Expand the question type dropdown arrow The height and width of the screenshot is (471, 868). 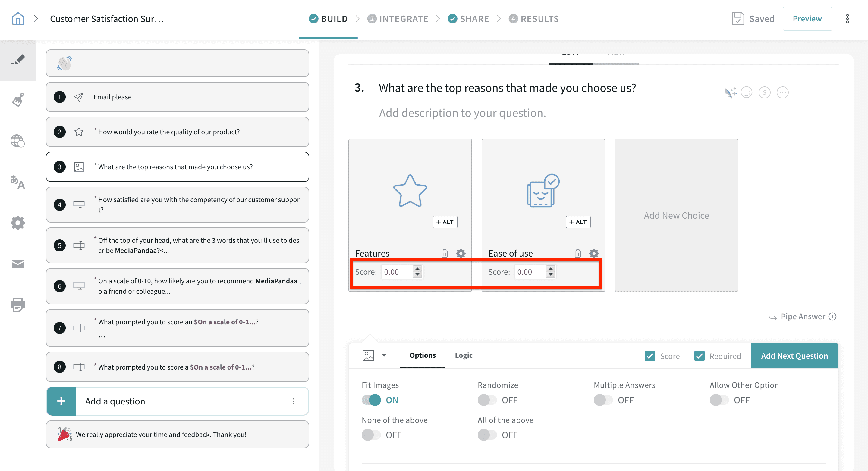point(384,355)
